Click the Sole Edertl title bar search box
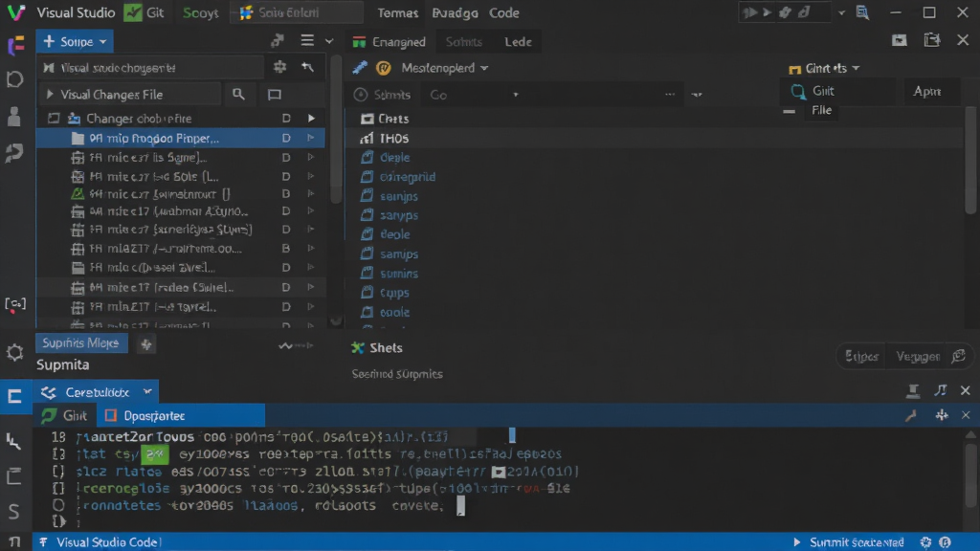This screenshot has height=551, width=980. coord(297,12)
